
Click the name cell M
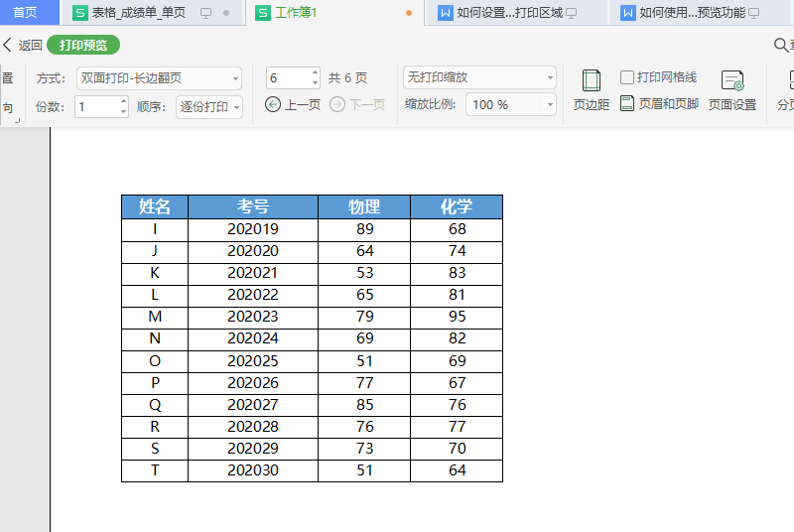click(x=155, y=317)
